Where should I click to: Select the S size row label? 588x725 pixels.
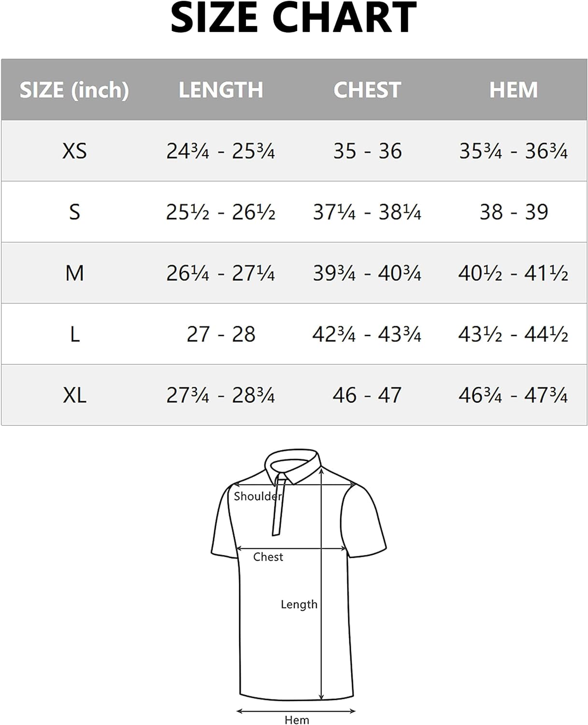click(74, 212)
